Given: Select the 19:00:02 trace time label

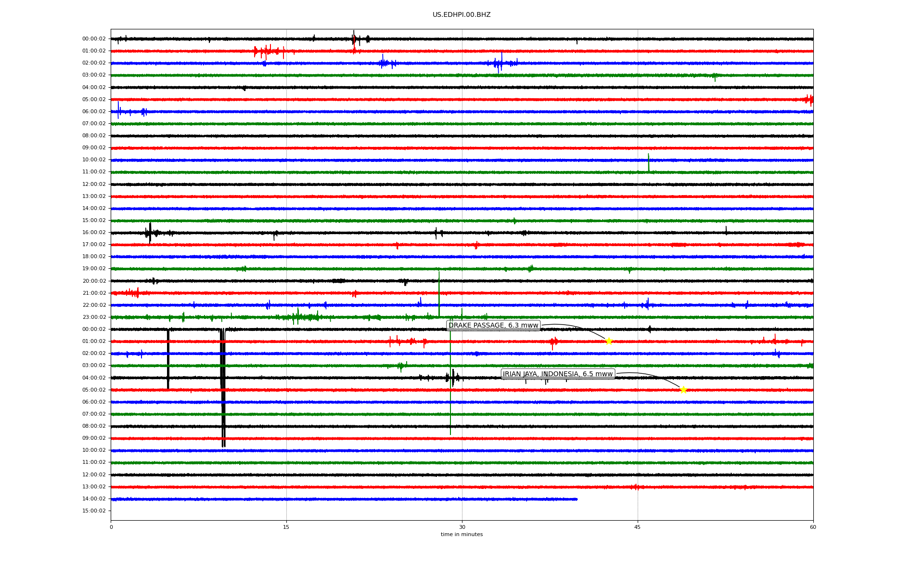Looking at the screenshot, I should click(x=94, y=269).
